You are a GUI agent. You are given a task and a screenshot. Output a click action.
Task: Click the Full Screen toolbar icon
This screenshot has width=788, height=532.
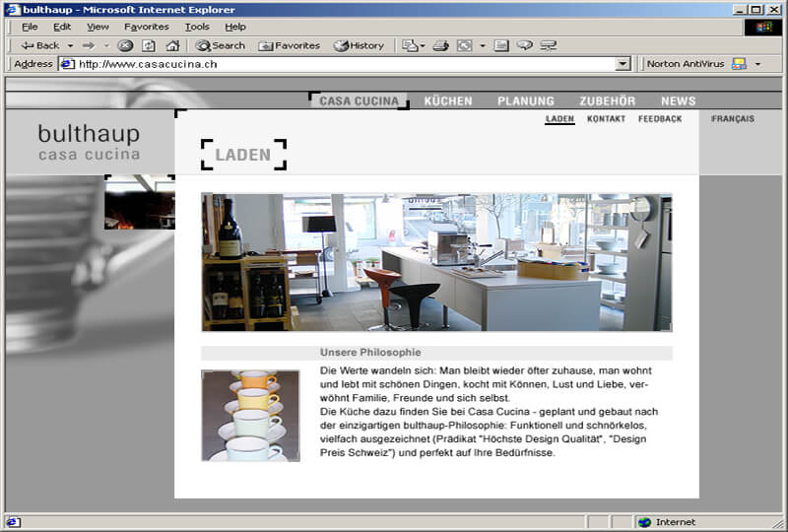click(464, 45)
